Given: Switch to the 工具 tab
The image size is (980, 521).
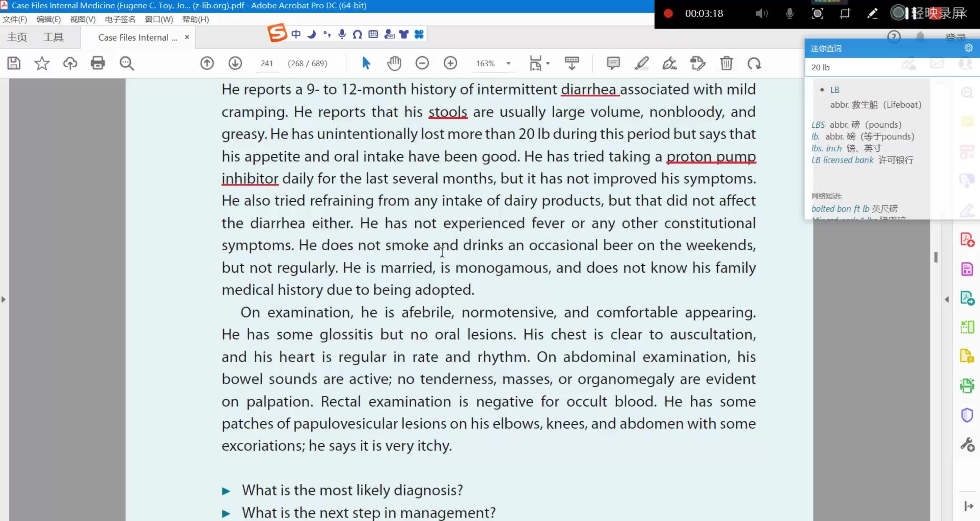Looking at the screenshot, I should [53, 37].
